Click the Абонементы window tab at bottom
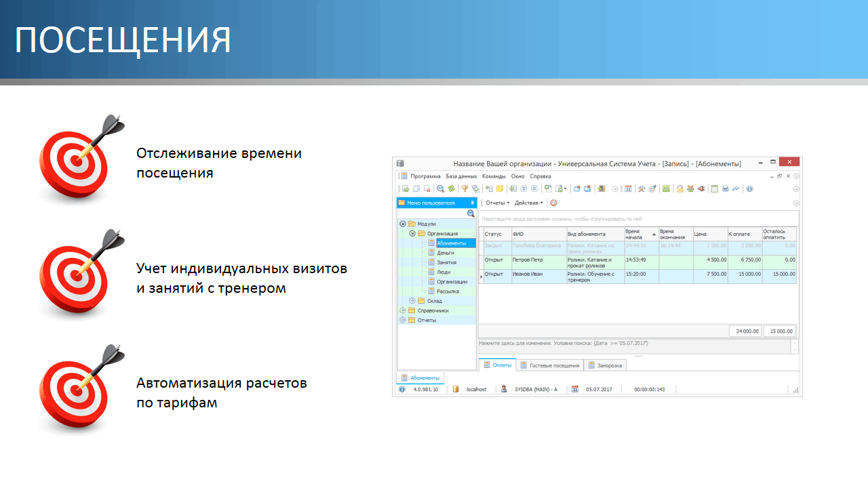 click(x=420, y=378)
